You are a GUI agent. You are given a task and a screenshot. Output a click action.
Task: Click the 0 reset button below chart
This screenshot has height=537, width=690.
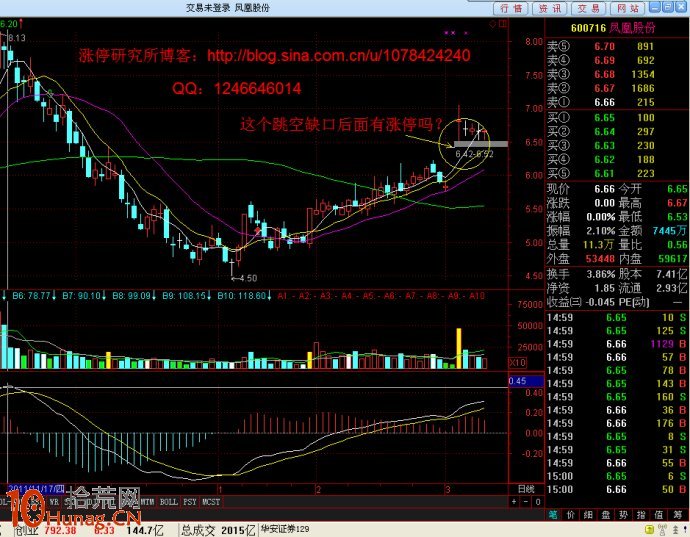[537, 502]
